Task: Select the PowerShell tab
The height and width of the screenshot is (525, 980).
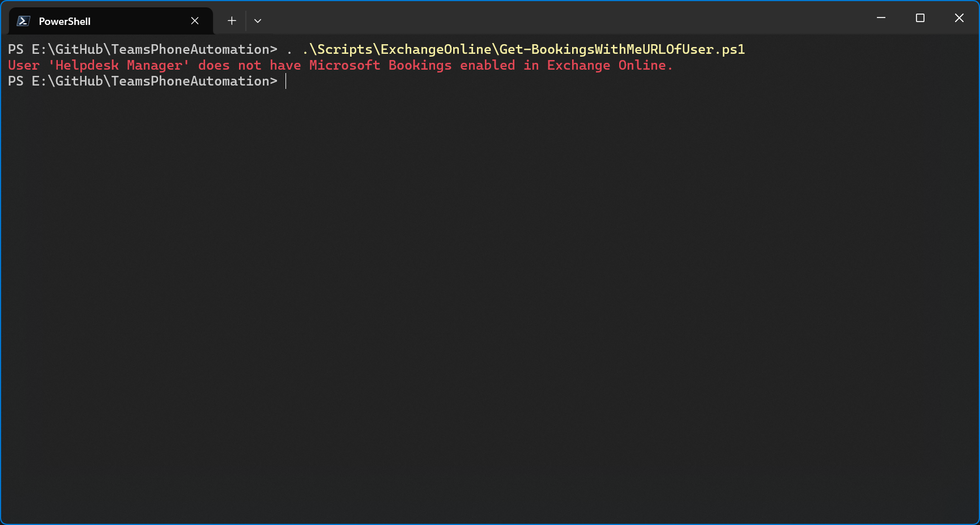Action: 111,21
